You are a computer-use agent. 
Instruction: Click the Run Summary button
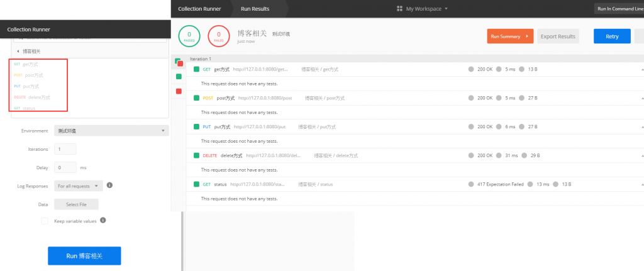click(510, 36)
